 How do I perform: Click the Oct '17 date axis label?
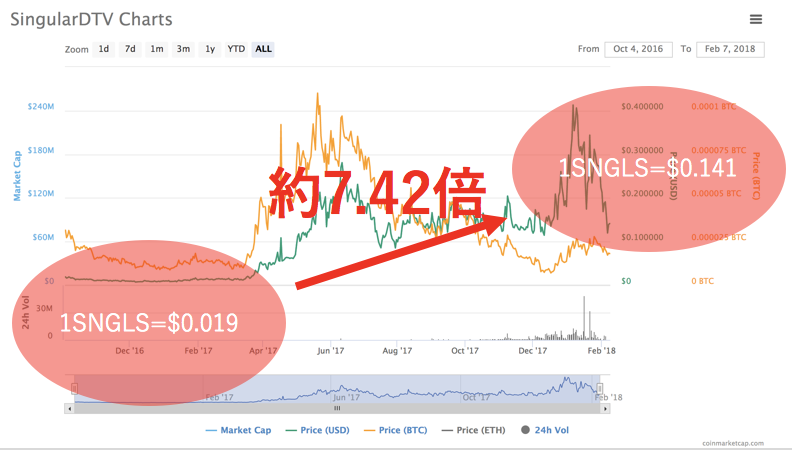pyautogui.click(x=465, y=351)
